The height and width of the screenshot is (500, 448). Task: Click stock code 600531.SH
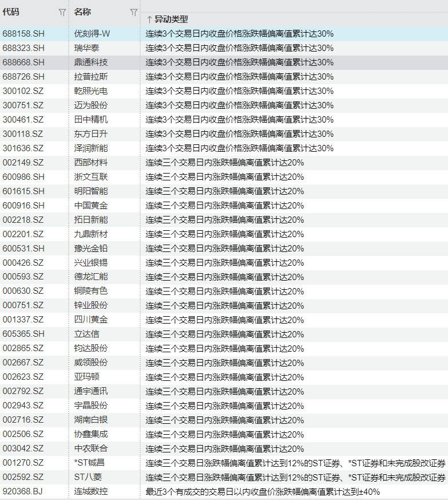click(x=23, y=249)
